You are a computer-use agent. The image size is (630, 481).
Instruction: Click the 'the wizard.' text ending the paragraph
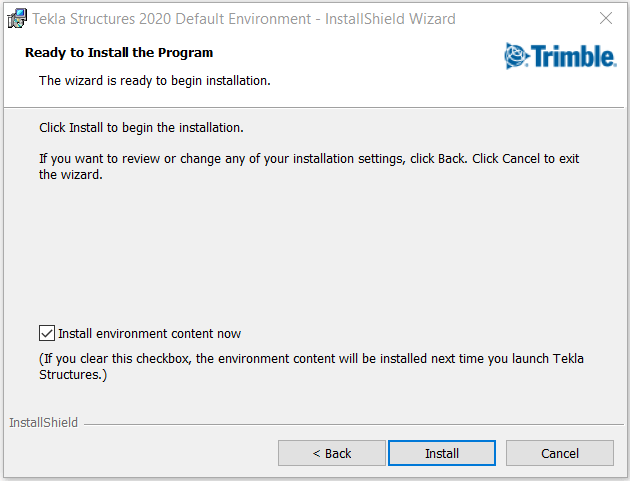[71, 174]
